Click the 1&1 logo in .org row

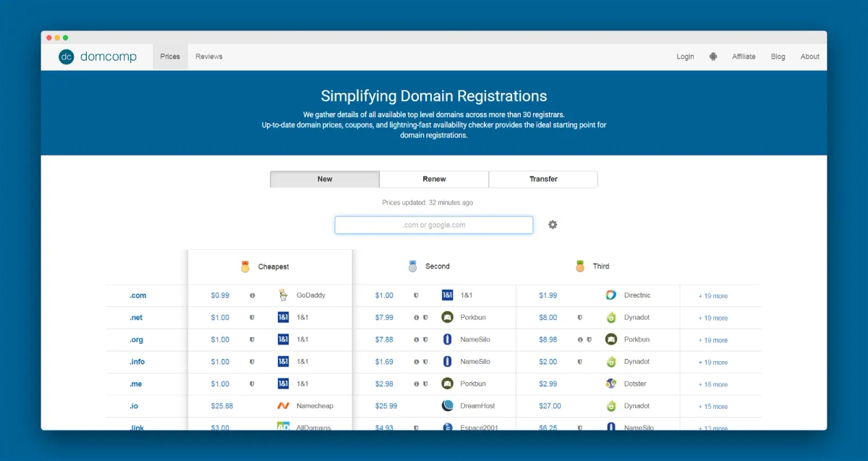(x=284, y=339)
